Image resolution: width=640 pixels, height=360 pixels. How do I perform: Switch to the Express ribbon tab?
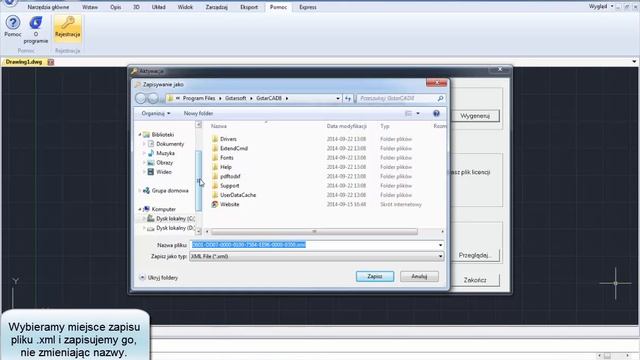coord(308,7)
